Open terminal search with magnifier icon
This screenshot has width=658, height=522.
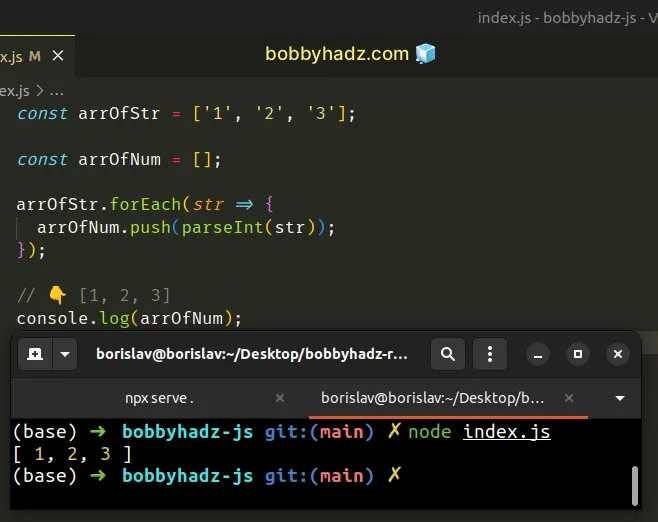pyautogui.click(x=448, y=354)
